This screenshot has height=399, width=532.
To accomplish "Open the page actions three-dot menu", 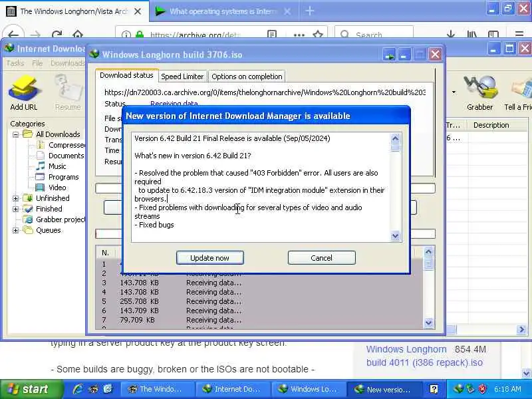I will tap(299, 35).
